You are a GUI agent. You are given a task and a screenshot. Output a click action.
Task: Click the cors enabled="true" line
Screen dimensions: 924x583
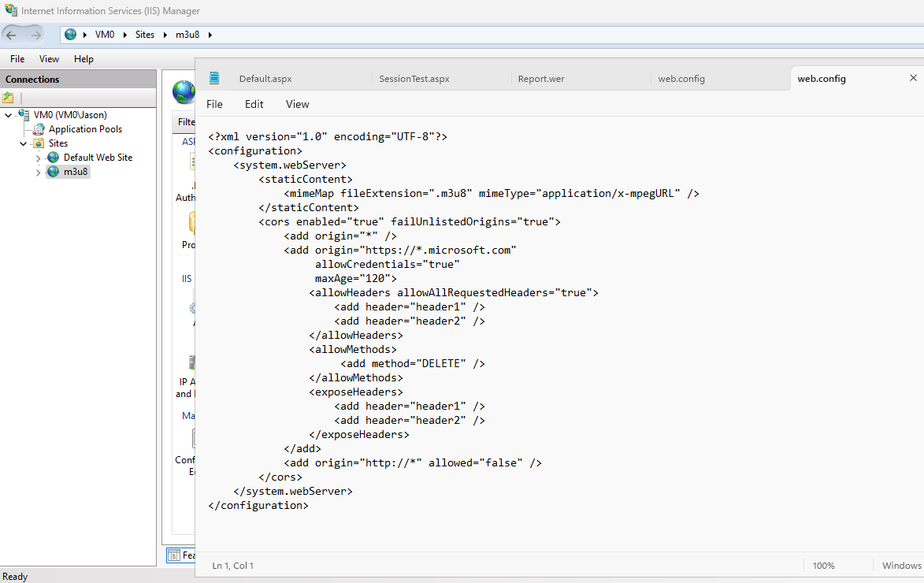pos(410,221)
